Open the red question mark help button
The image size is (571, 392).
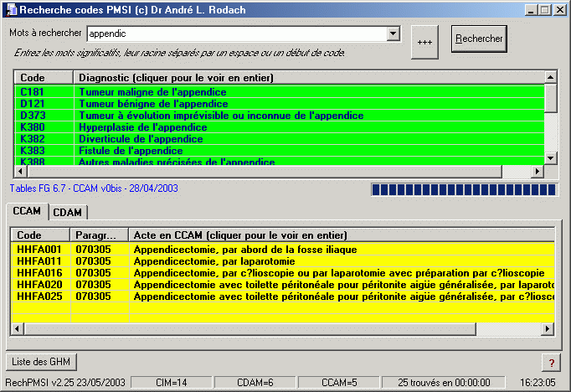coord(552,363)
